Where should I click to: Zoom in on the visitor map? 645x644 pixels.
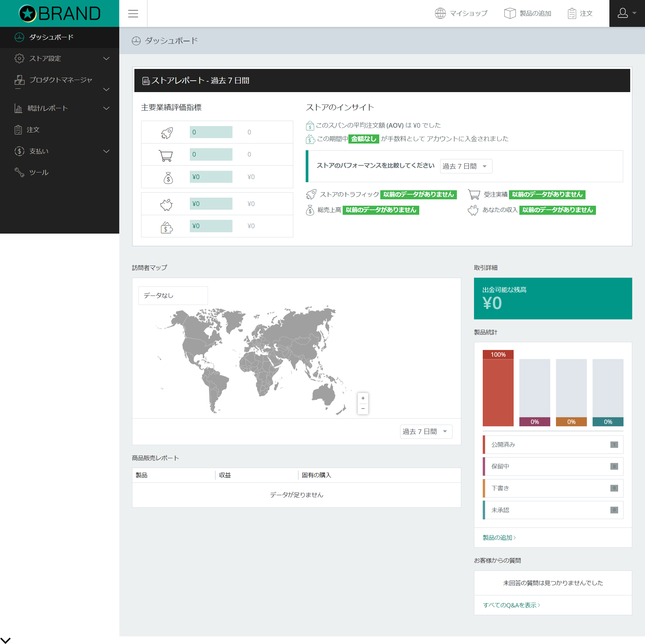pyautogui.click(x=363, y=398)
